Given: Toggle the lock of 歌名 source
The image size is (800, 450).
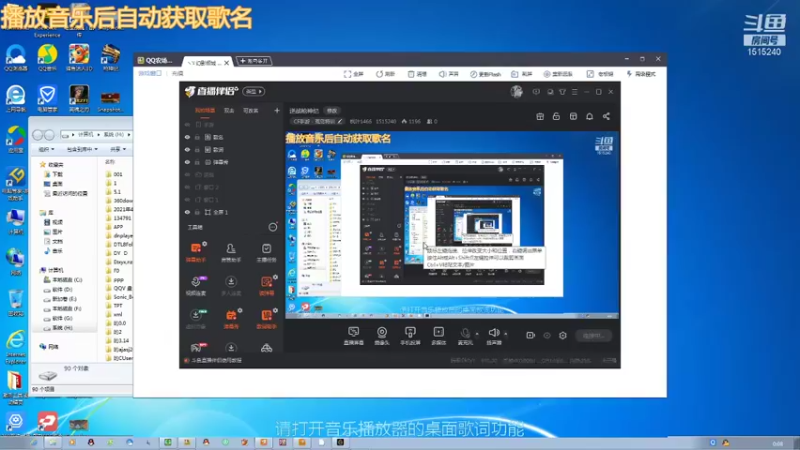Looking at the screenshot, I should 197,137.
